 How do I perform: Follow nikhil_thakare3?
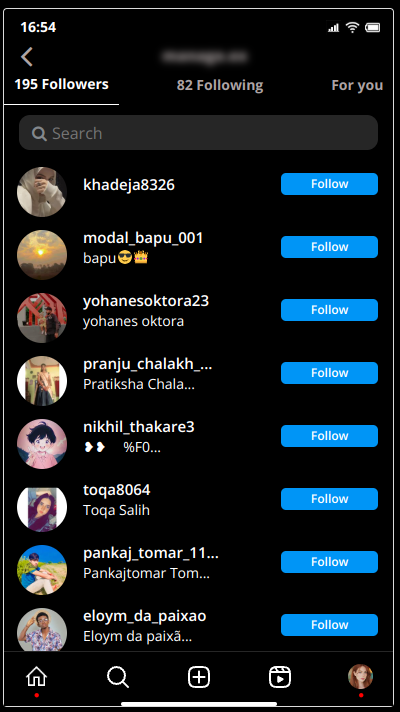(329, 436)
